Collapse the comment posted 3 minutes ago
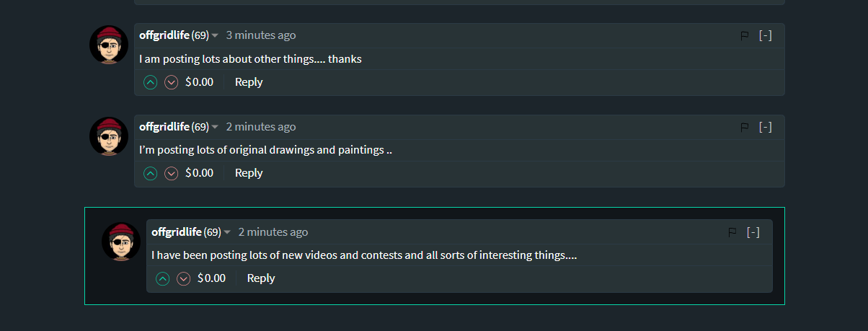The width and height of the screenshot is (868, 331). (766, 35)
